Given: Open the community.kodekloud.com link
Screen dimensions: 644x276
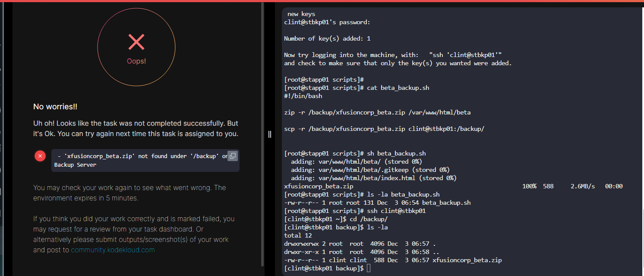Looking at the screenshot, I should [113, 250].
